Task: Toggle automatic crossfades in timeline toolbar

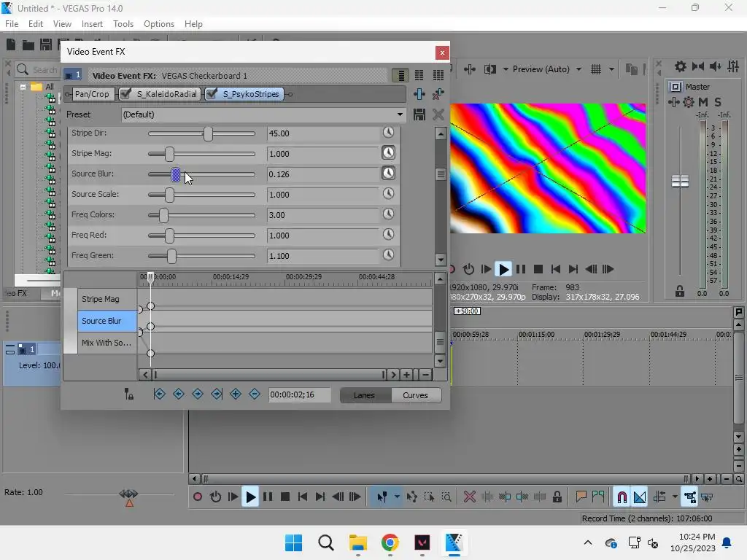Action: click(640, 497)
